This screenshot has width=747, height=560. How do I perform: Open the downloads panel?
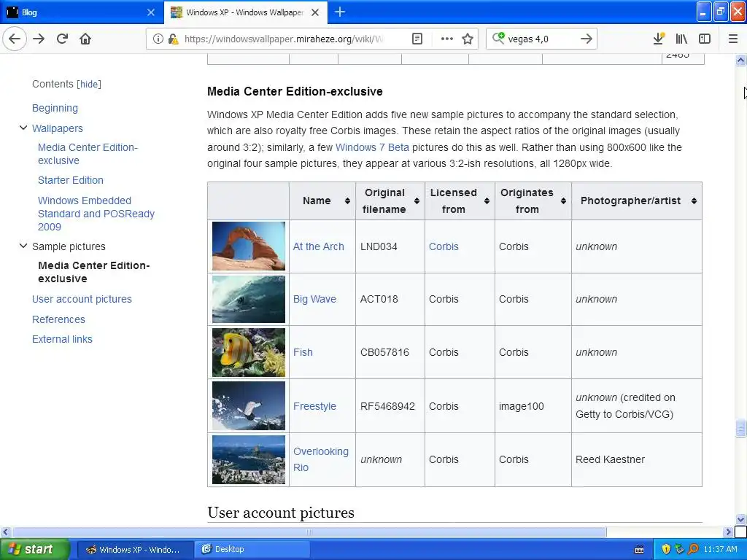(659, 39)
